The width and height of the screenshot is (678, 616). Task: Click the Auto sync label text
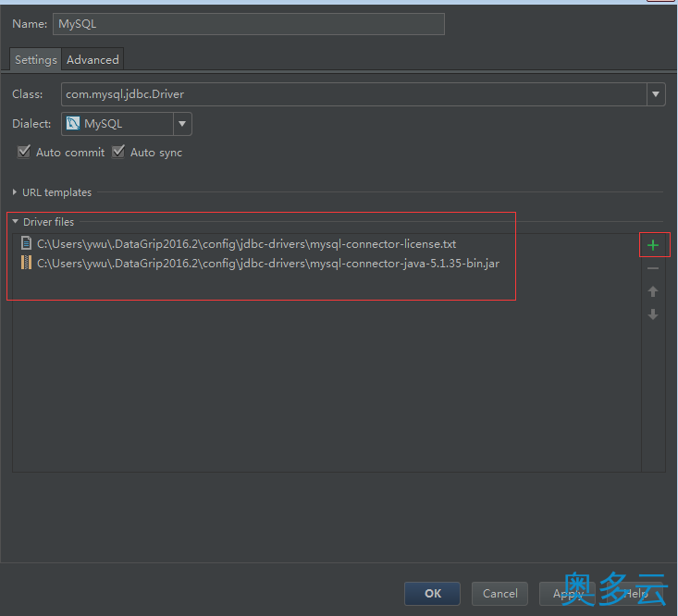coord(156,153)
